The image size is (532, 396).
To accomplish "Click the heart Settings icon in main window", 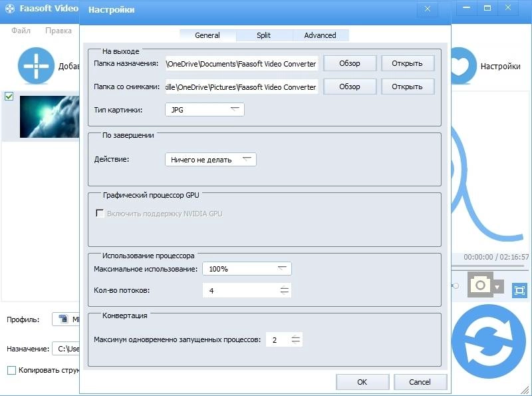I will [463, 66].
